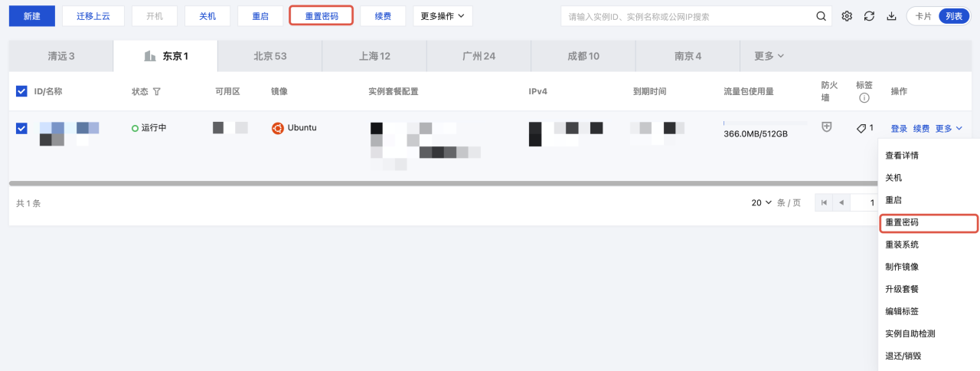This screenshot has width=980, height=371.
Task: Expand the 更多 regions dropdown tab
Action: (769, 57)
